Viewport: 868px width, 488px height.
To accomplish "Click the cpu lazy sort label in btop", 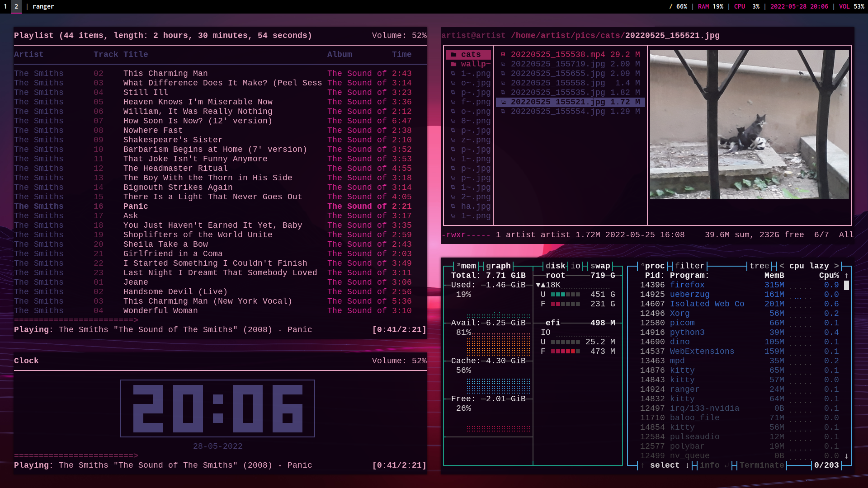I will point(809,266).
